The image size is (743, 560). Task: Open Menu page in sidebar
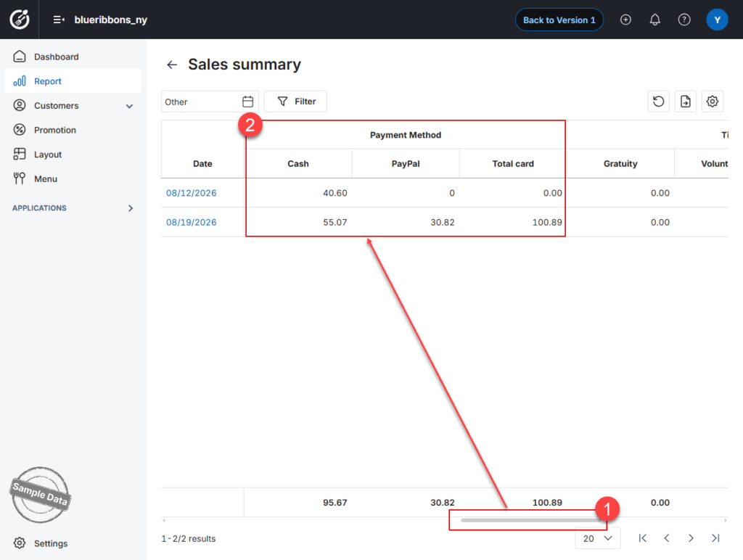tap(73, 178)
